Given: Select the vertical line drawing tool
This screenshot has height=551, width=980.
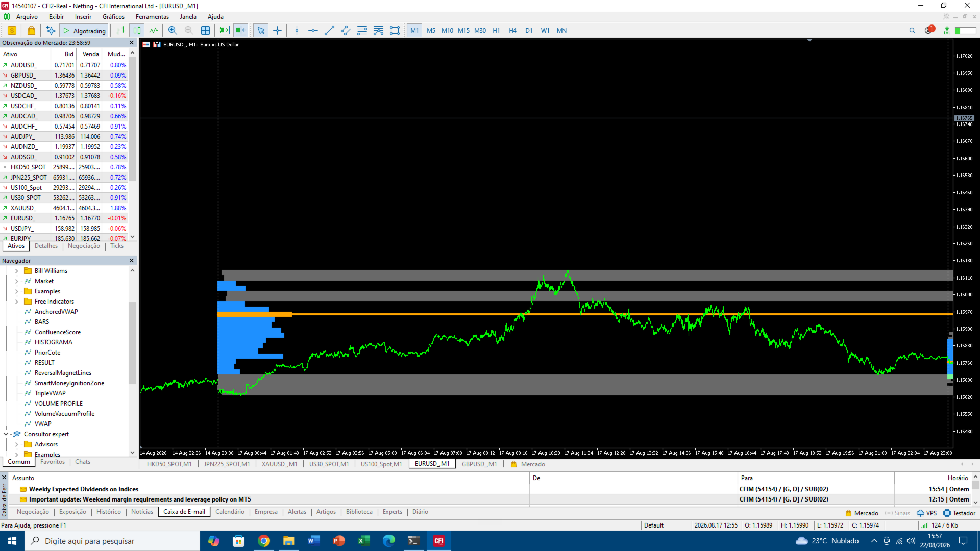Looking at the screenshot, I should coord(297,31).
